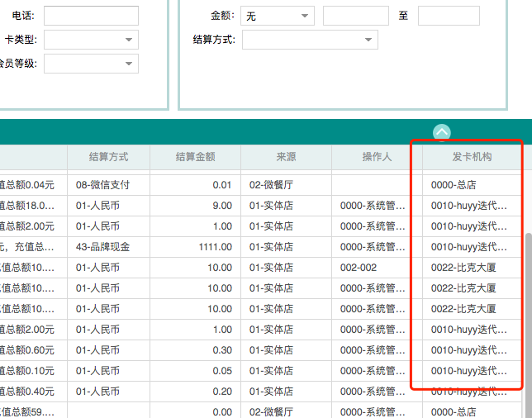The height and width of the screenshot is (418, 532).
Task: Click 02-微餐厅 in the 0.01 row
Action: (x=287, y=185)
